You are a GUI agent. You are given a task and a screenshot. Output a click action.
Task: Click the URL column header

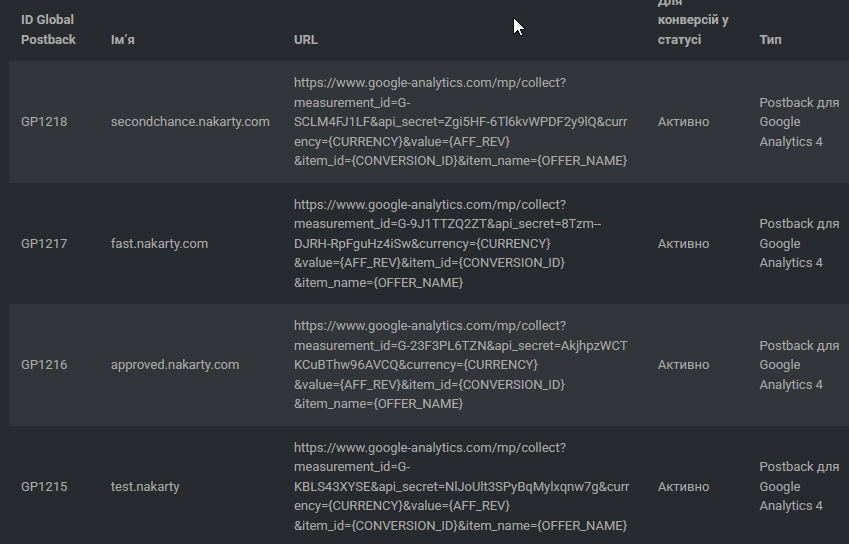tap(306, 40)
